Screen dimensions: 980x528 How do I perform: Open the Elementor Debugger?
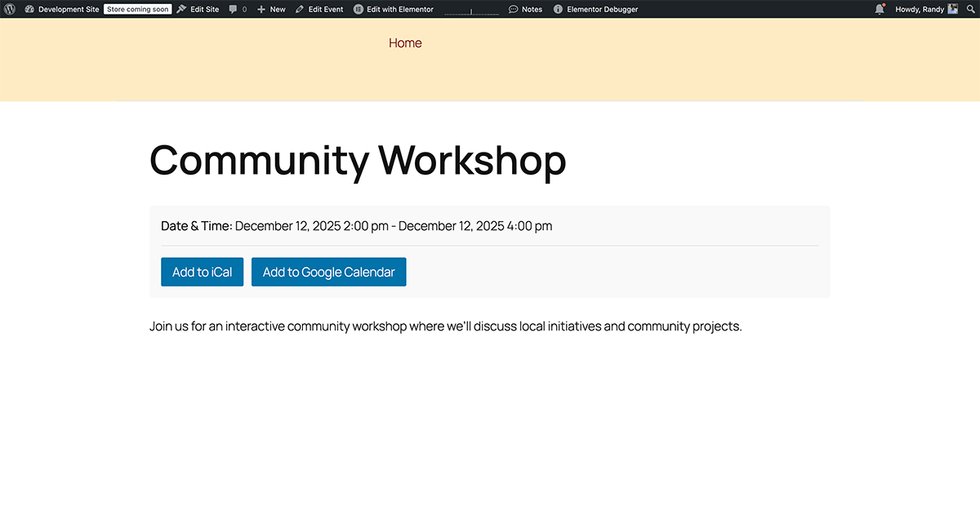click(x=595, y=9)
